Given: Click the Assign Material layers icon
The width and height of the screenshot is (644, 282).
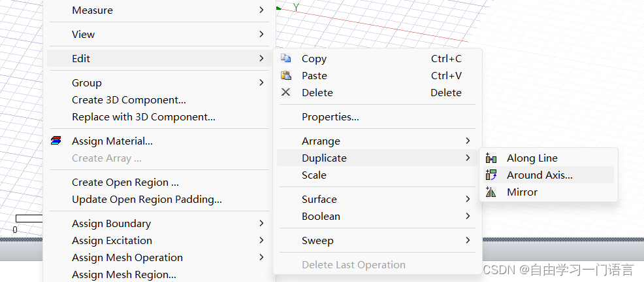Looking at the screenshot, I should pos(56,141).
